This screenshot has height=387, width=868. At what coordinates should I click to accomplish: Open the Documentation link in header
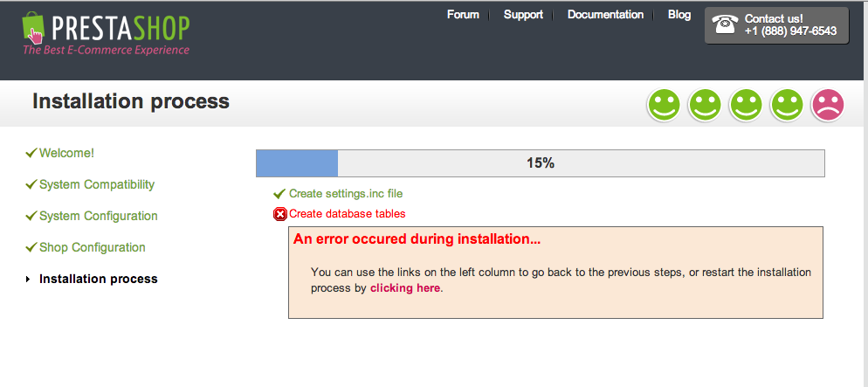tap(605, 15)
